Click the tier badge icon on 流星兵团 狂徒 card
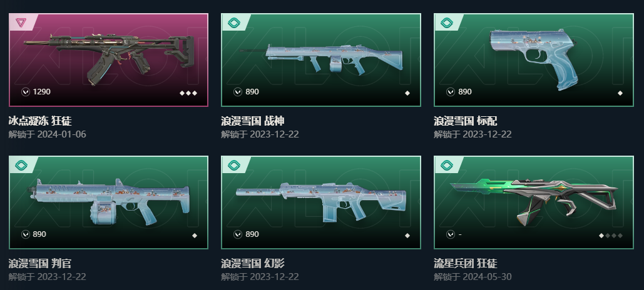Viewport: 644px width, 290px height. coord(446,165)
